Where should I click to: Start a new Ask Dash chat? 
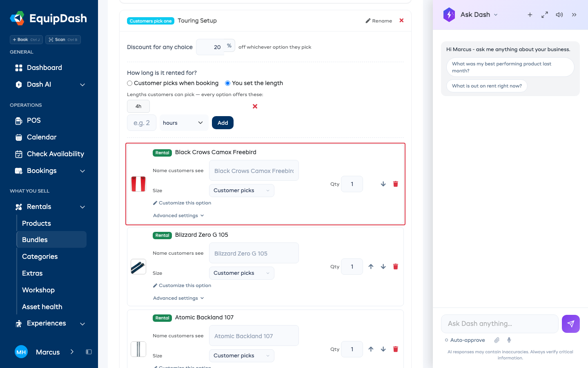[530, 15]
